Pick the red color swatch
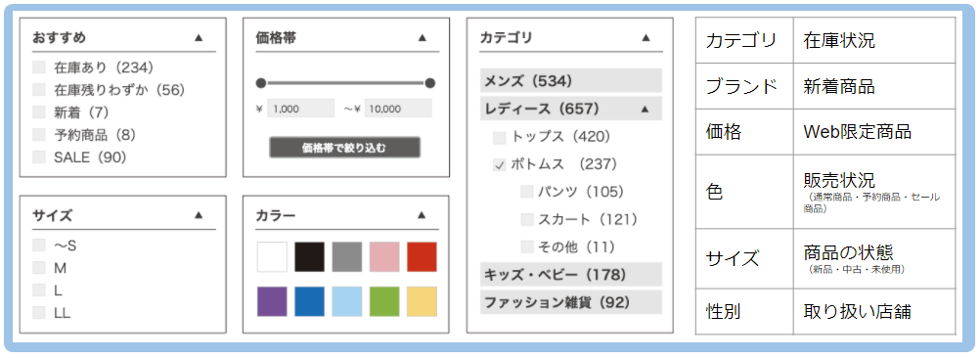The image size is (980, 358). [x=422, y=257]
